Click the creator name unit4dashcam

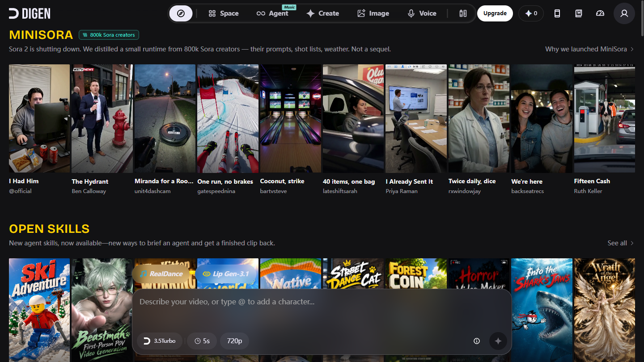(153, 191)
